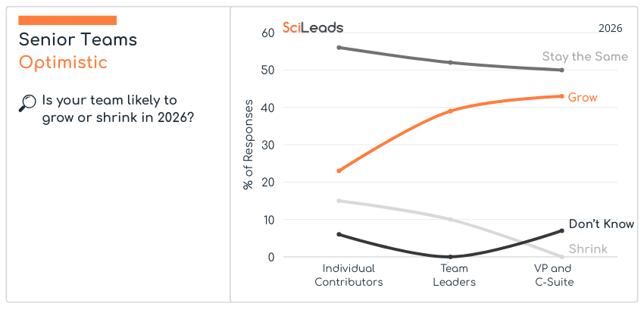Click the orange accent bar above Senior Teams
Viewport: 644px width, 316px height.
click(67, 20)
